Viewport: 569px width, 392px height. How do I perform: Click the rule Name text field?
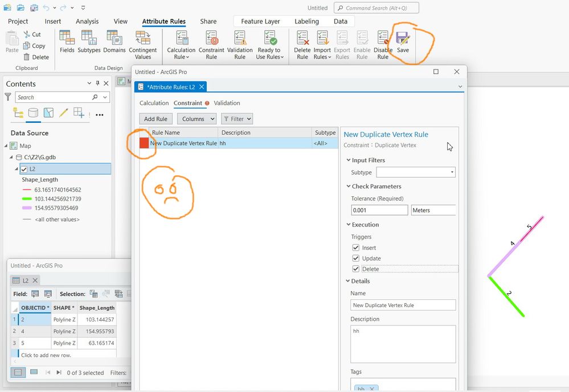pos(403,305)
